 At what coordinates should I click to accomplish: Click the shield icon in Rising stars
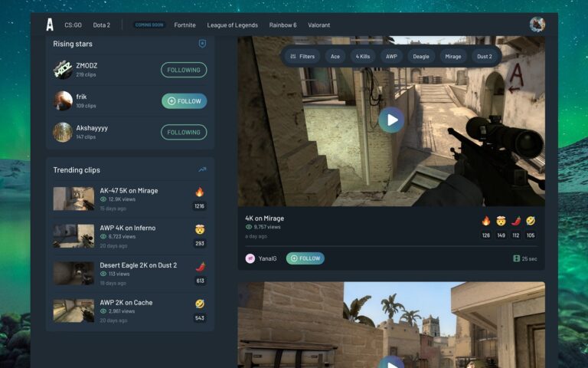pyautogui.click(x=202, y=44)
